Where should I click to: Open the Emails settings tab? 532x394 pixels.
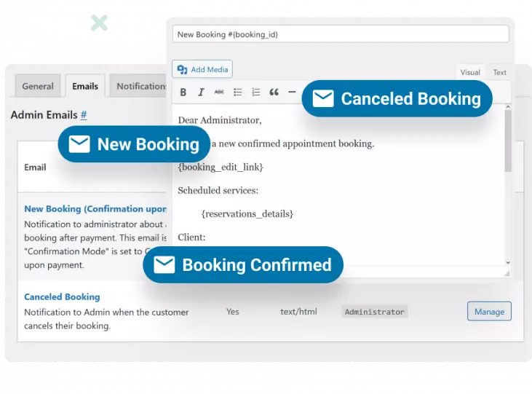[85, 86]
